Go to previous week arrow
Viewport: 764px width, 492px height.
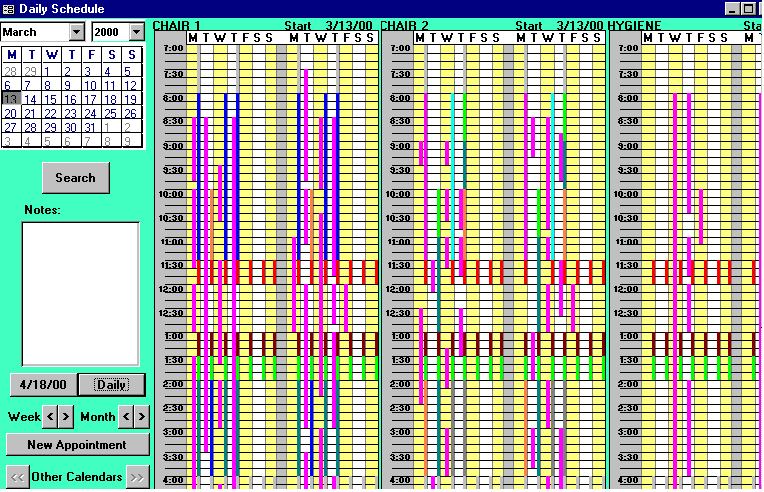click(x=52, y=416)
